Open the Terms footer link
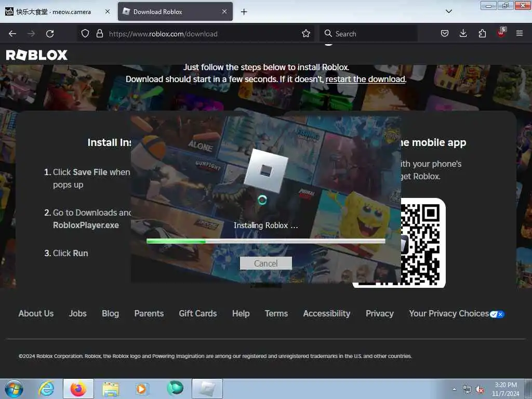This screenshot has height=399, width=532. (276, 313)
